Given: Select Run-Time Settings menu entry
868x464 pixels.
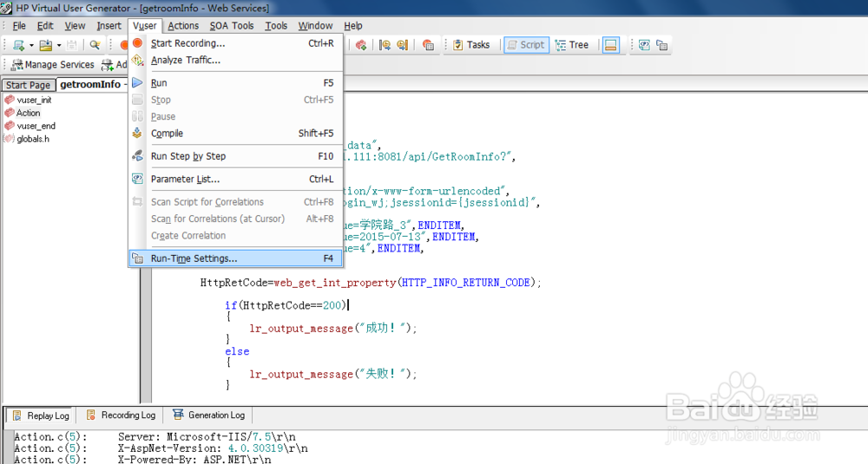Looking at the screenshot, I should [x=236, y=258].
